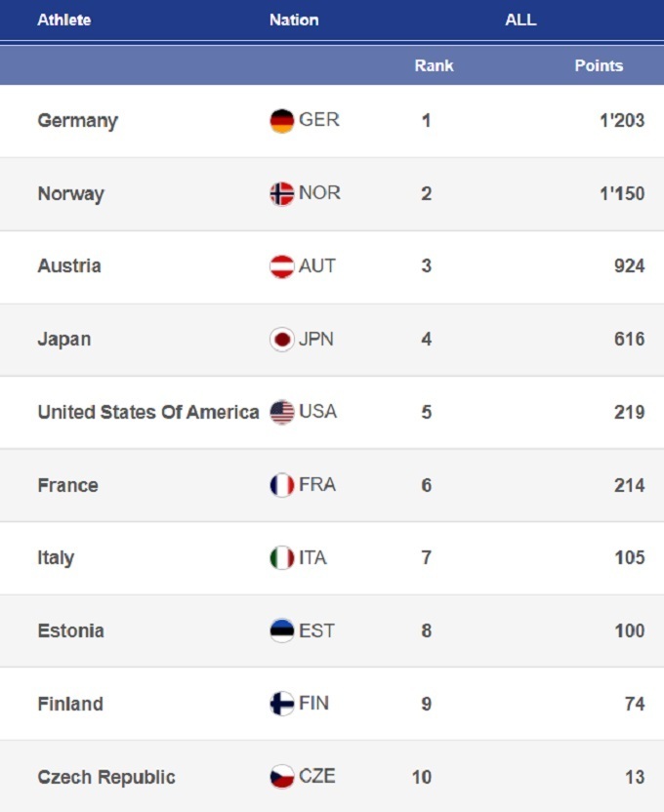
Task: Click the Germany flag icon
Action: (282, 121)
